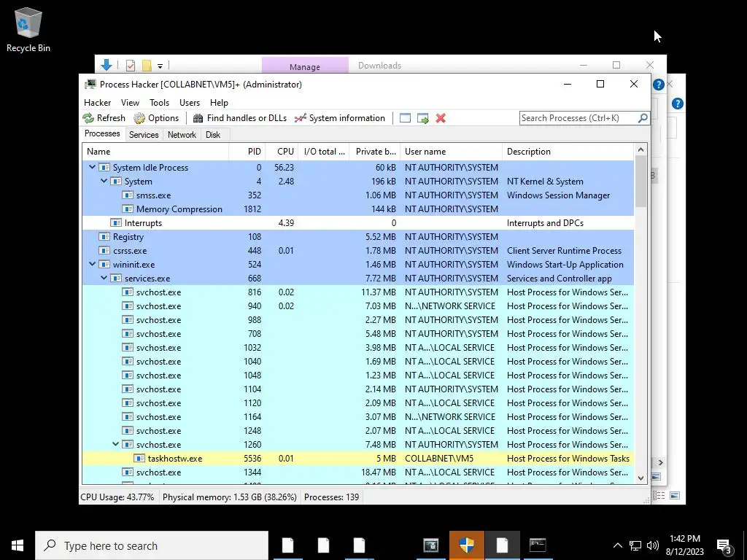Sort by Description column header
Viewport: 747px width, 560px height.
coord(568,152)
